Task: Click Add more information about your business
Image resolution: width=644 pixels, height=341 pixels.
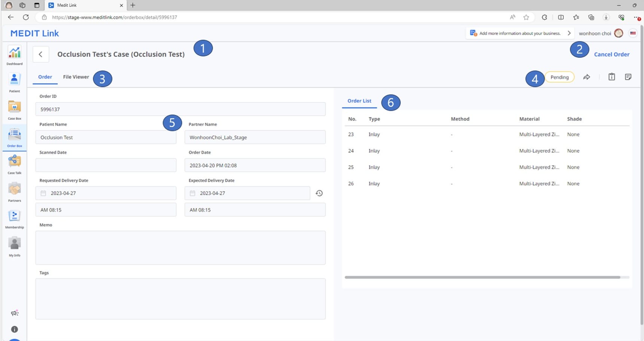Action: (x=520, y=33)
